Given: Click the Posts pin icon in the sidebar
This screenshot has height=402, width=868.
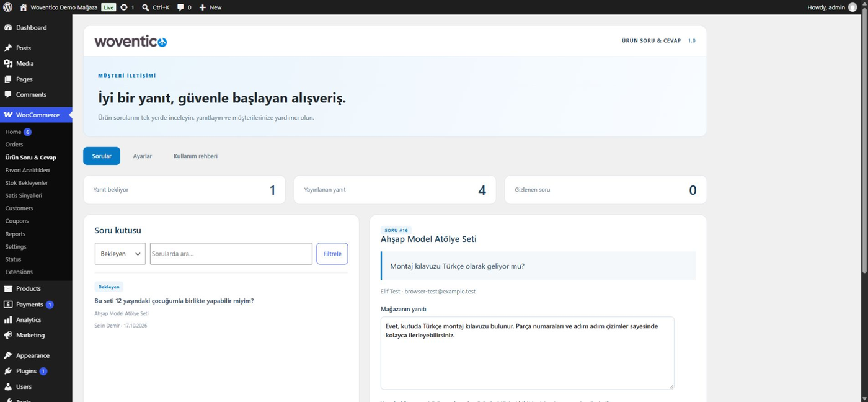Looking at the screenshot, I should click(8, 48).
